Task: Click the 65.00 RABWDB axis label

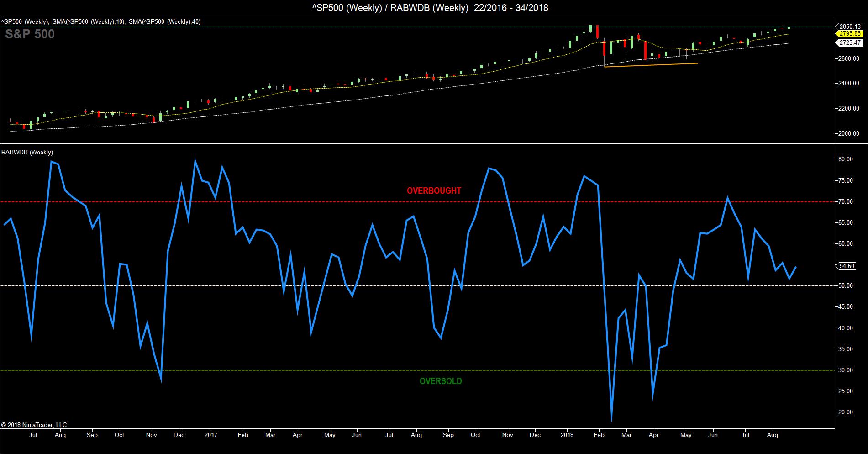Action: click(x=846, y=223)
